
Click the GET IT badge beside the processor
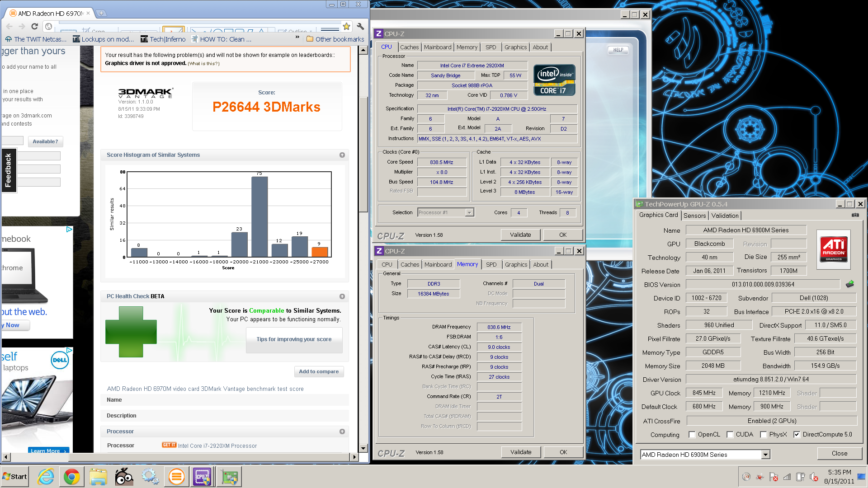(169, 445)
